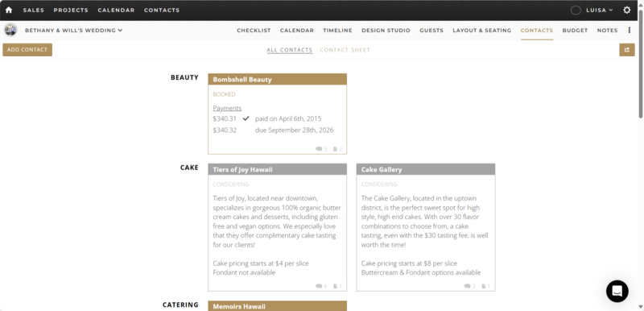View comments on Cake Gallery card
The image size is (644, 311).
(x=469, y=286)
